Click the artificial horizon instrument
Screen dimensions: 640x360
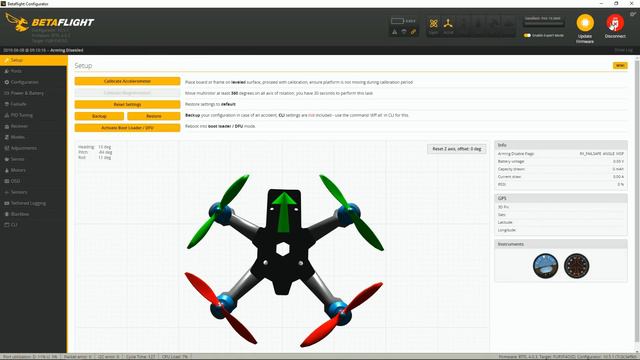point(545,266)
